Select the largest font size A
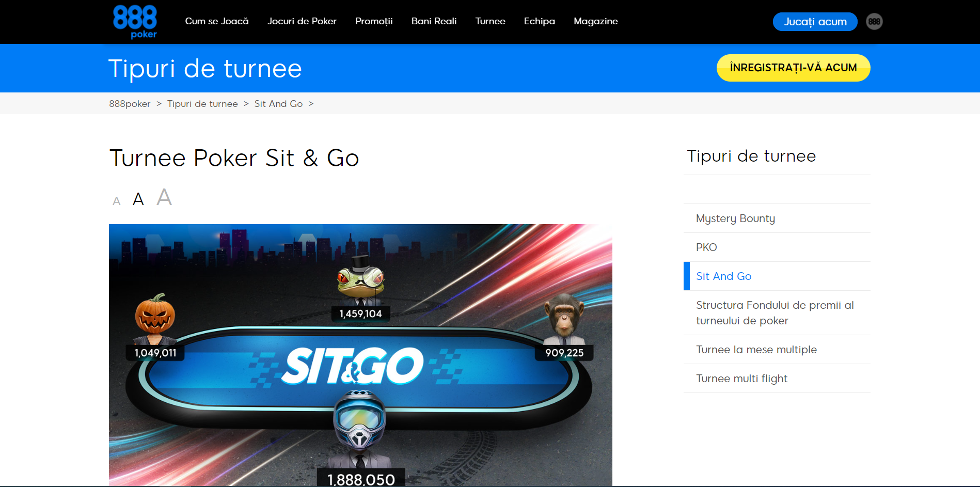This screenshot has width=980, height=487. 164,197
